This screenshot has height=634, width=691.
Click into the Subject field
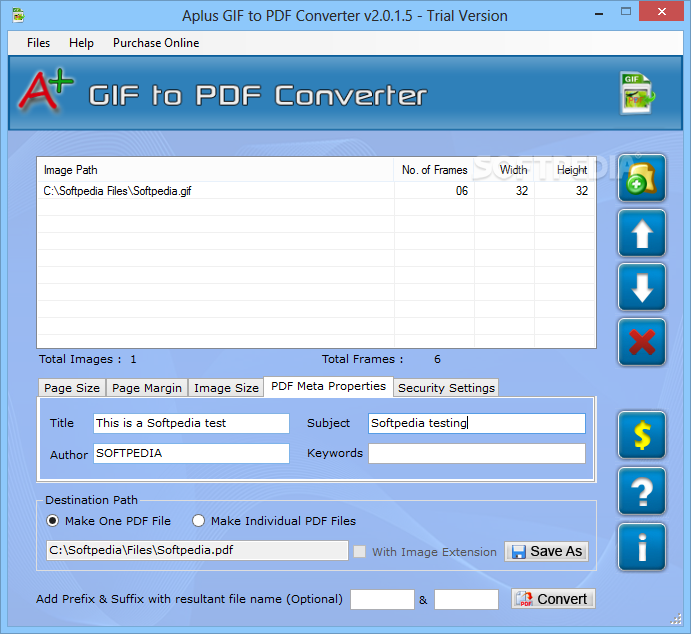click(477, 423)
